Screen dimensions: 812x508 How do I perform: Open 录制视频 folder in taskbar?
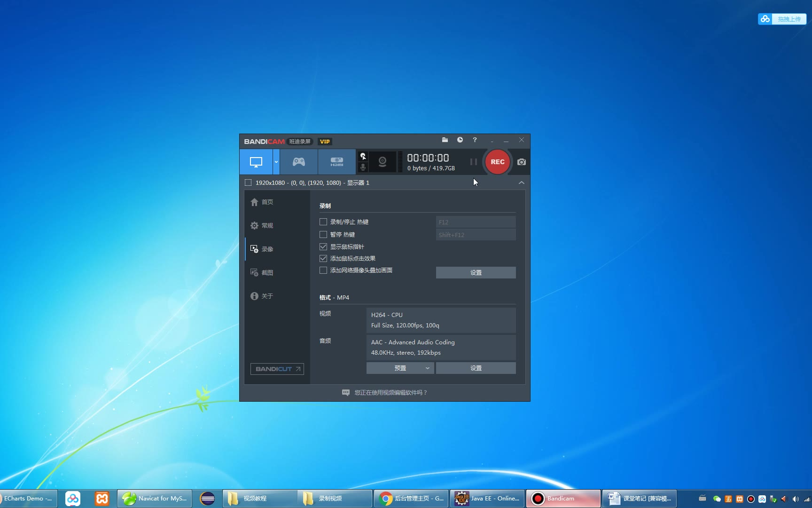click(335, 499)
